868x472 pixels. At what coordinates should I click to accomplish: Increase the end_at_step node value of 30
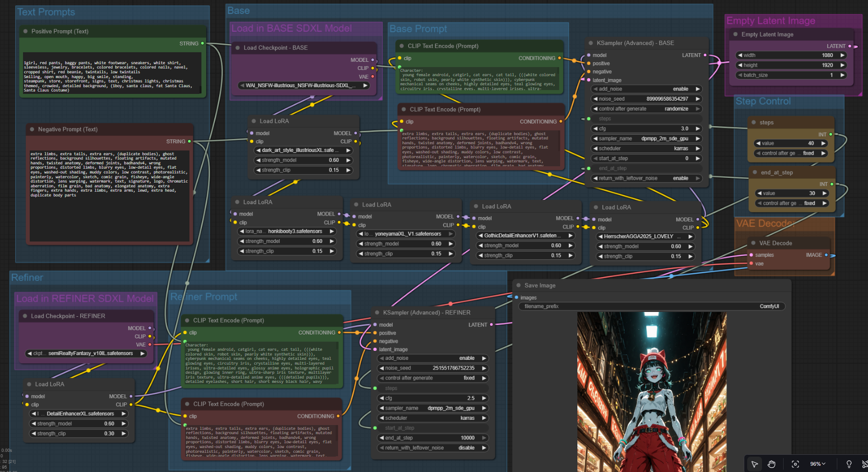point(824,193)
